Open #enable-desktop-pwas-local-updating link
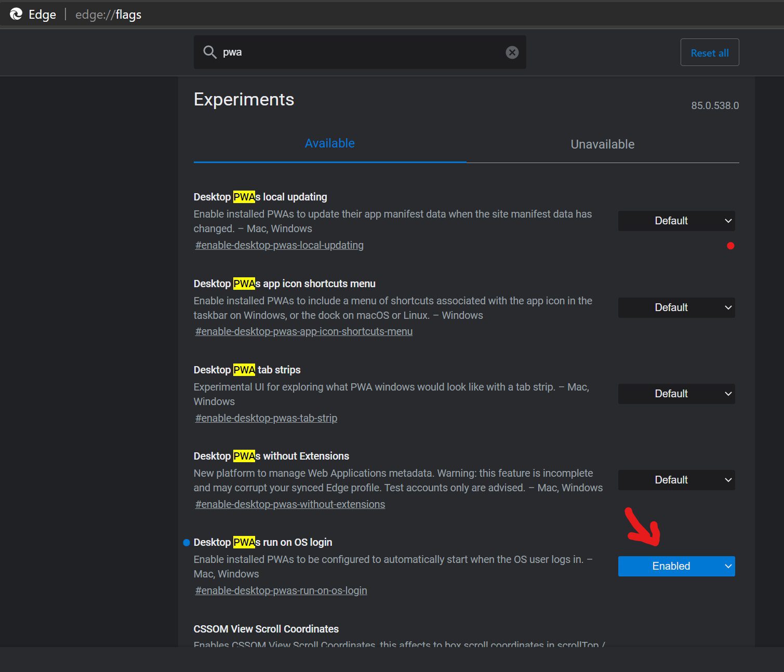The image size is (784, 672). 279,245
